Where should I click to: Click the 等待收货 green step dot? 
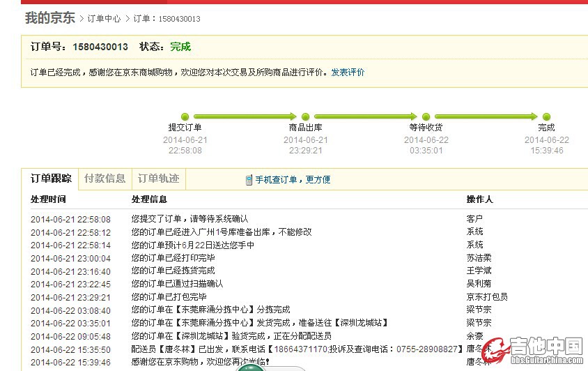(x=426, y=116)
